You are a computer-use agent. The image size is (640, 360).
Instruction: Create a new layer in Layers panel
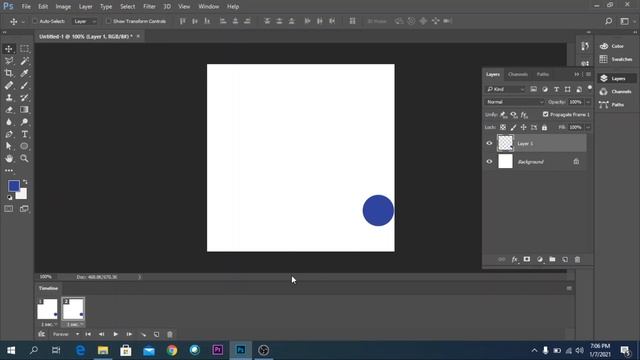[x=565, y=260]
